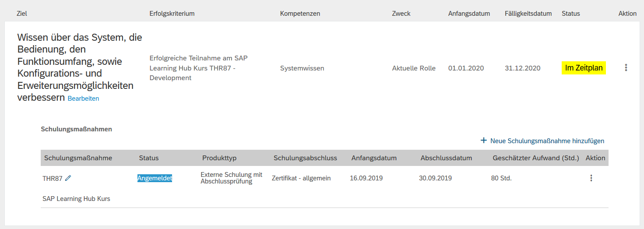Select the THR87 training entry name

pos(53,178)
